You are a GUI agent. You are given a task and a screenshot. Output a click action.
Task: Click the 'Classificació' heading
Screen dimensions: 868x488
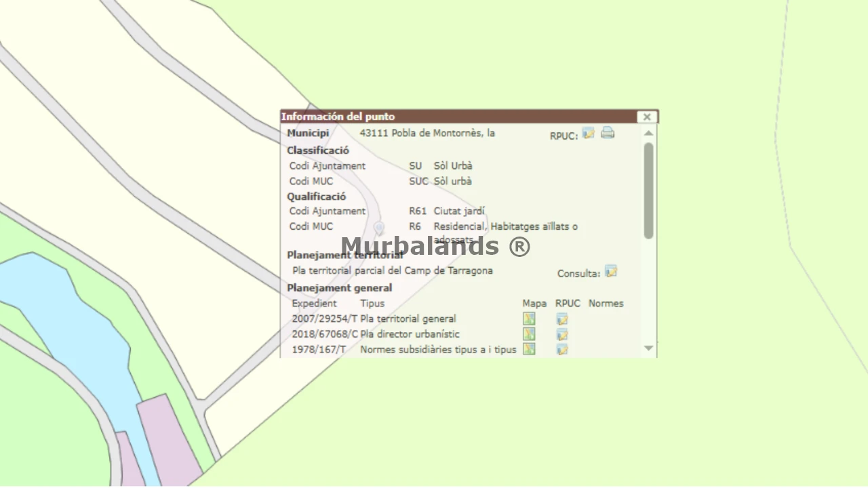318,150
